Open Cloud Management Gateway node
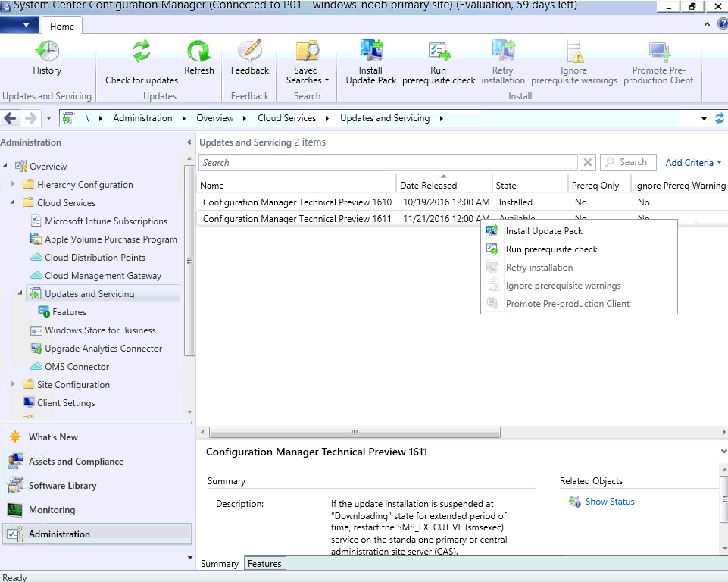Image resolution: width=728 pixels, height=582 pixels. [102, 275]
